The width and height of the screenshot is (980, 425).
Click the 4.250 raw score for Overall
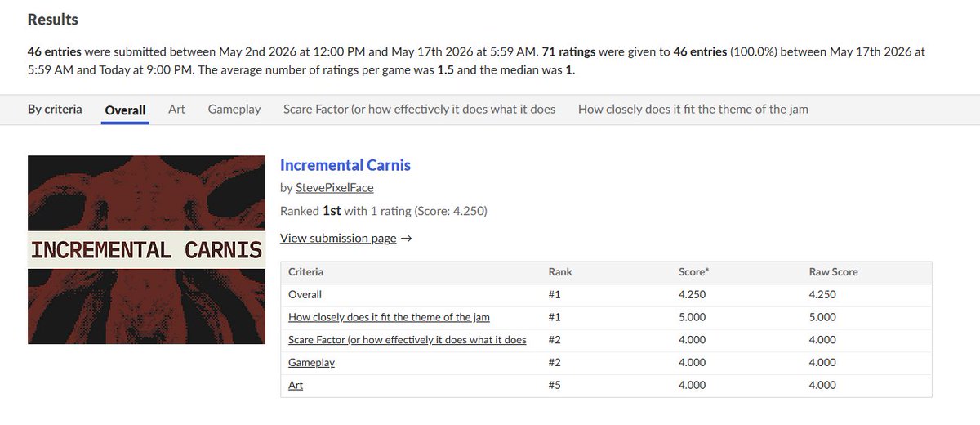point(823,294)
